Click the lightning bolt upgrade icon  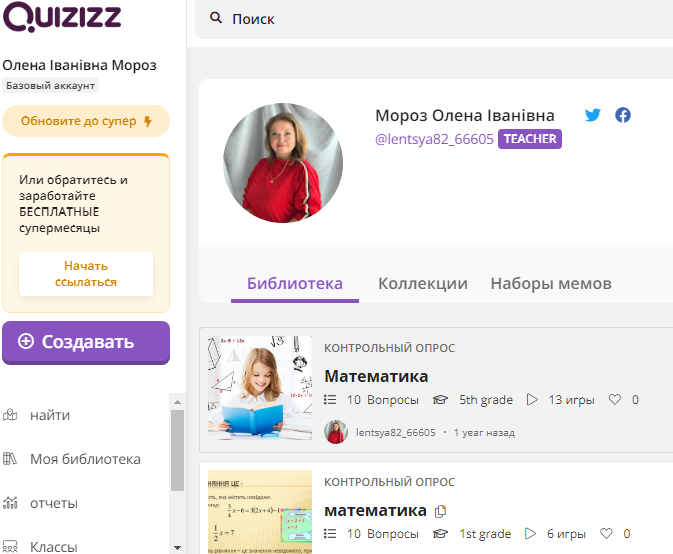(148, 121)
